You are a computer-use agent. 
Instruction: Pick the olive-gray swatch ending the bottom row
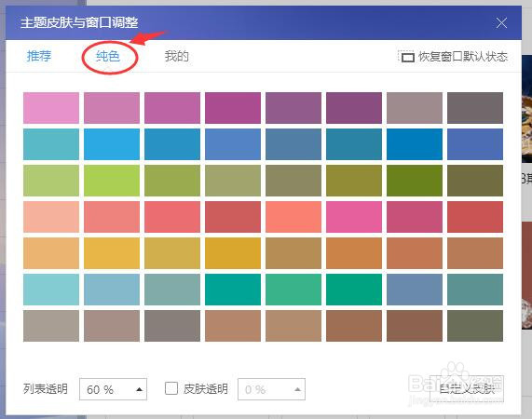475,326
